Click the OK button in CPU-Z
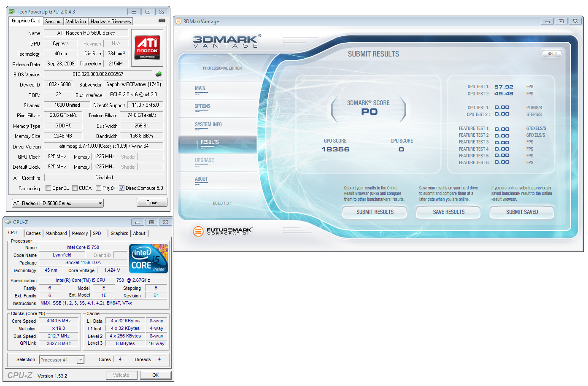 click(156, 375)
